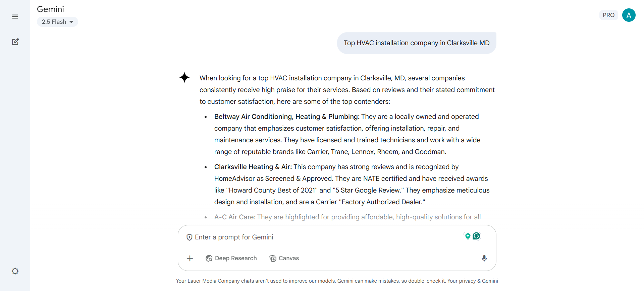
Task: Click the Gemini sparkle star icon
Action: pyautogui.click(x=184, y=77)
